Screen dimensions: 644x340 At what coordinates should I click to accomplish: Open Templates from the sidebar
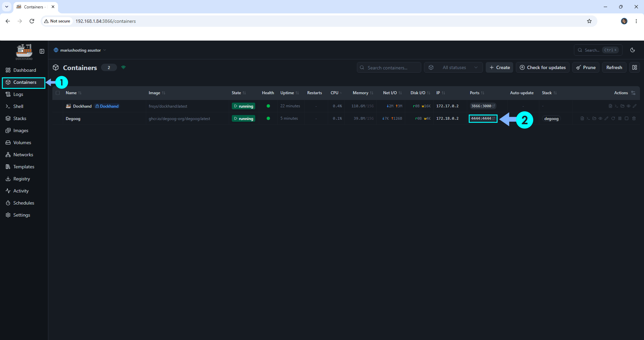[x=24, y=167]
